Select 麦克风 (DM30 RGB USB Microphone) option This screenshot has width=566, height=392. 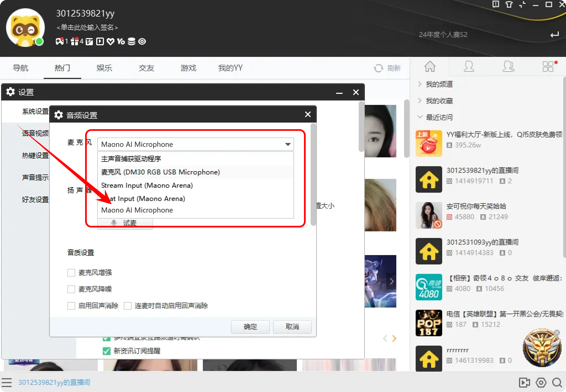[x=196, y=172]
